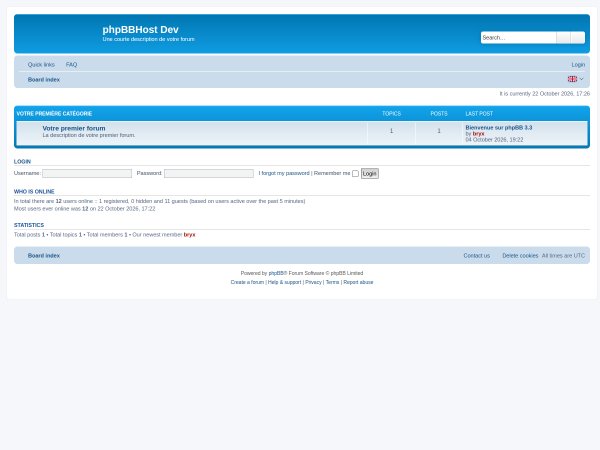This screenshot has width=600, height=450.
Task: Go to Board index in top breadcrumb
Action: [44, 80]
